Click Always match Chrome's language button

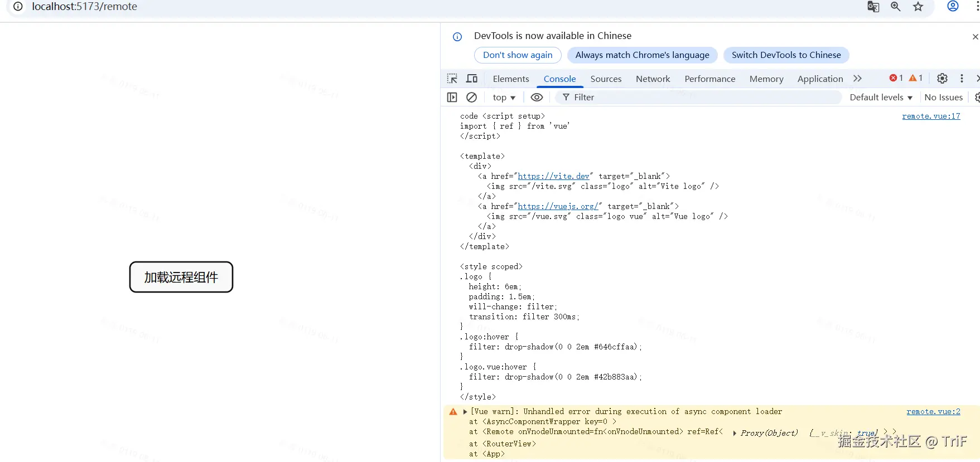click(643, 55)
